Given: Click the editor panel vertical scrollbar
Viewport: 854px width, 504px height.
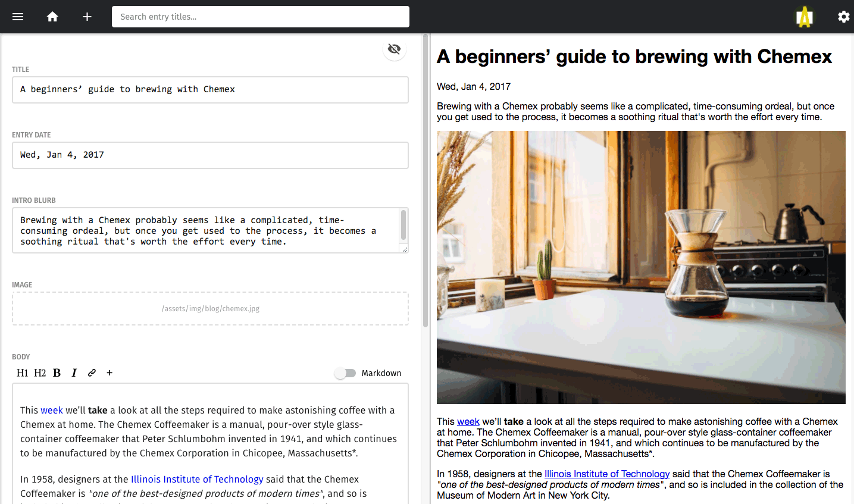Looking at the screenshot, I should tap(426, 180).
